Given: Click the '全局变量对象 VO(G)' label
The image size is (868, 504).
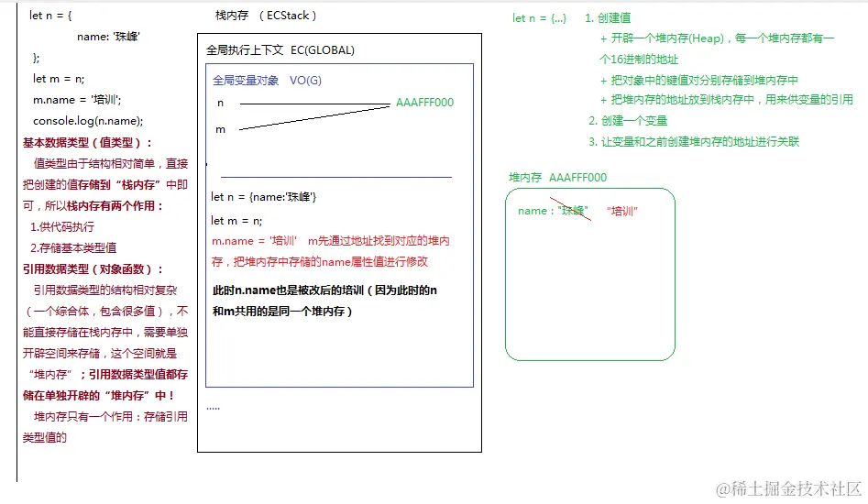Looking at the screenshot, I should click(267, 81).
